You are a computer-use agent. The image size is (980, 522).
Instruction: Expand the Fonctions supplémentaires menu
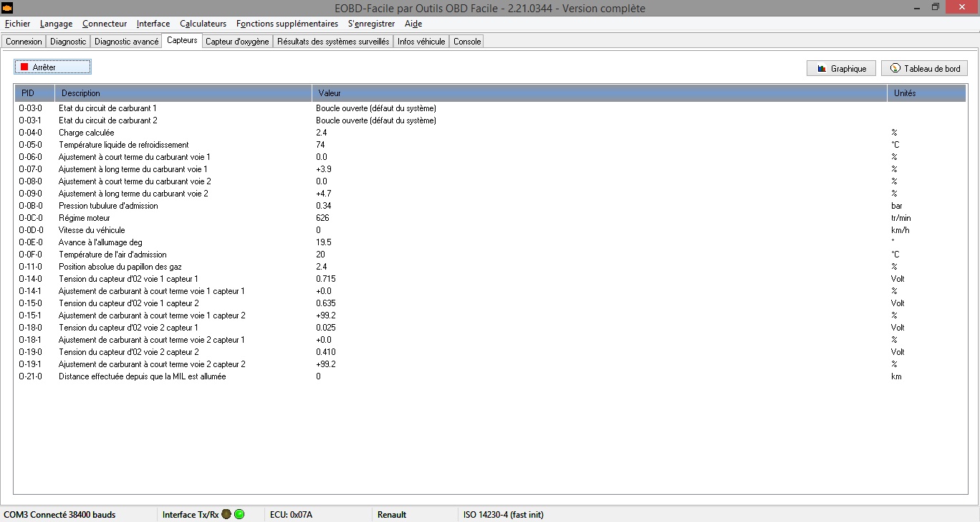287,24
